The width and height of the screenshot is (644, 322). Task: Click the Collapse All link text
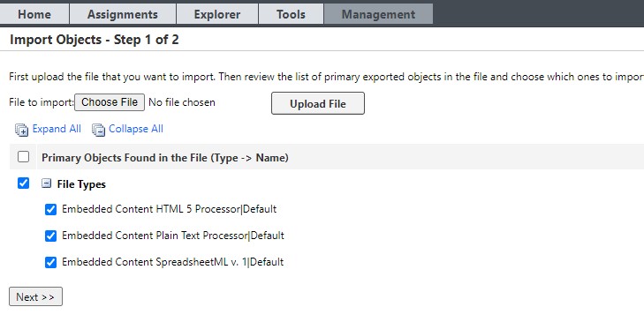[136, 129]
